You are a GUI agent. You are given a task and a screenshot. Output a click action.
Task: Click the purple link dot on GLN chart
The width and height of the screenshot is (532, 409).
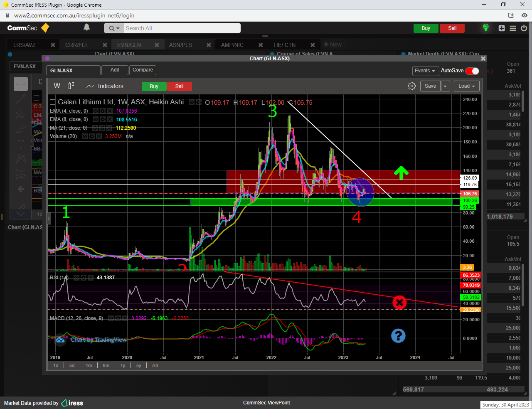click(x=47, y=59)
